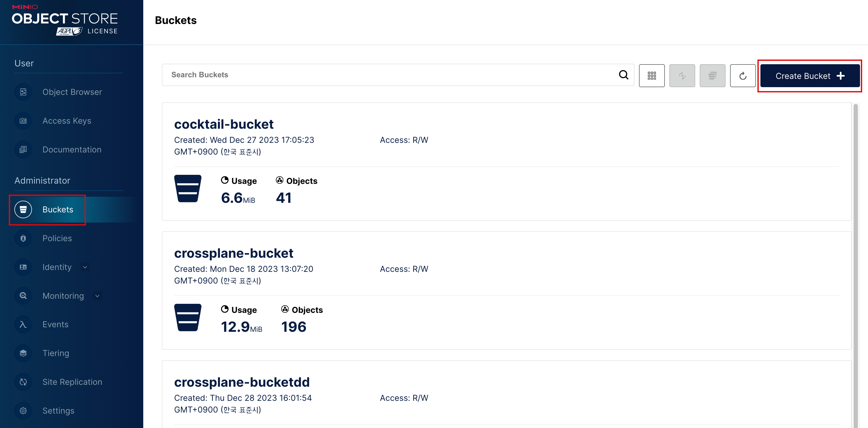Viewport: 868px width, 428px height.
Task: Click the Documentation sidebar icon
Action: point(23,150)
